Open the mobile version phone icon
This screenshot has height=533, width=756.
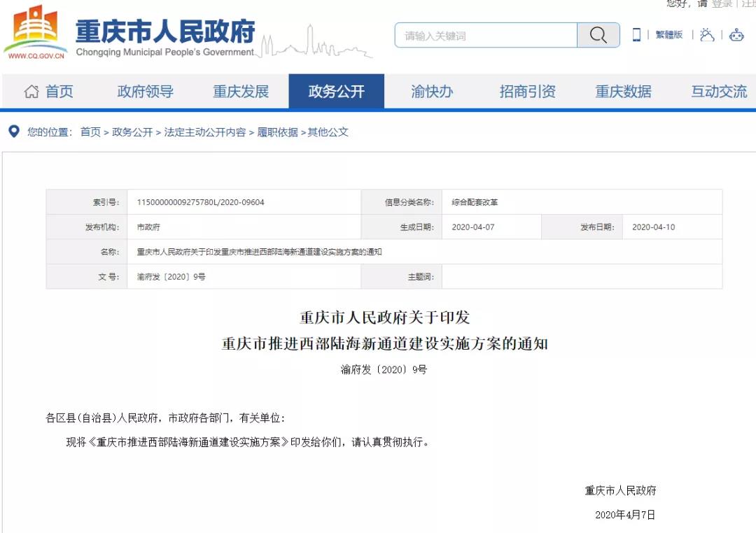(636, 35)
